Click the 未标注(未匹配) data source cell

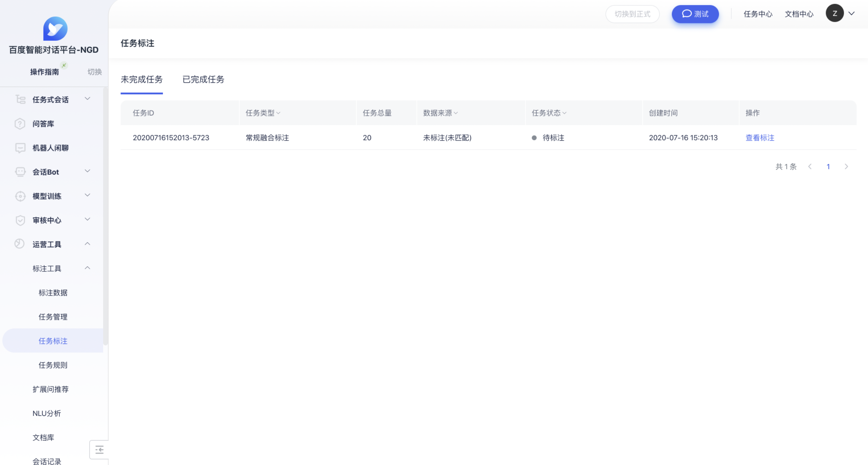[x=447, y=137]
